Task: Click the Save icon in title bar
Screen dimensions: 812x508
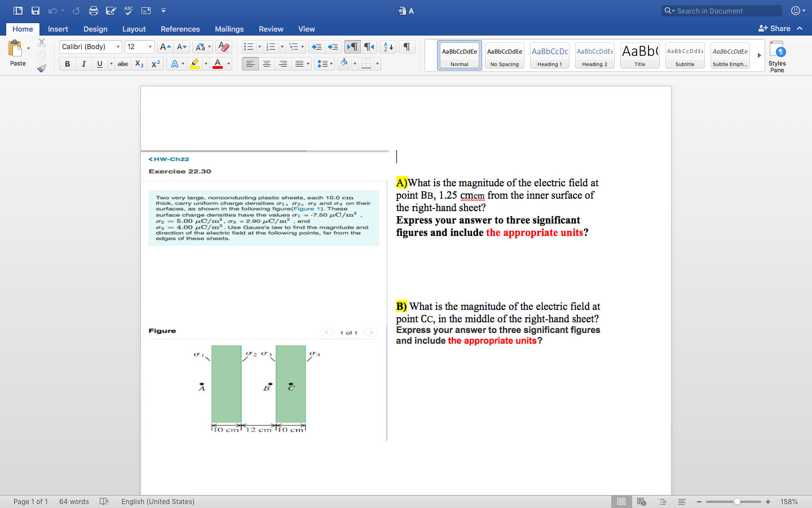Action: coord(36,11)
